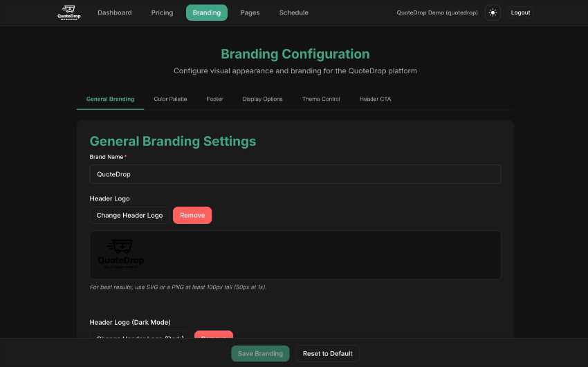Open the Display Options tab
The width and height of the screenshot is (588, 367).
(x=262, y=100)
